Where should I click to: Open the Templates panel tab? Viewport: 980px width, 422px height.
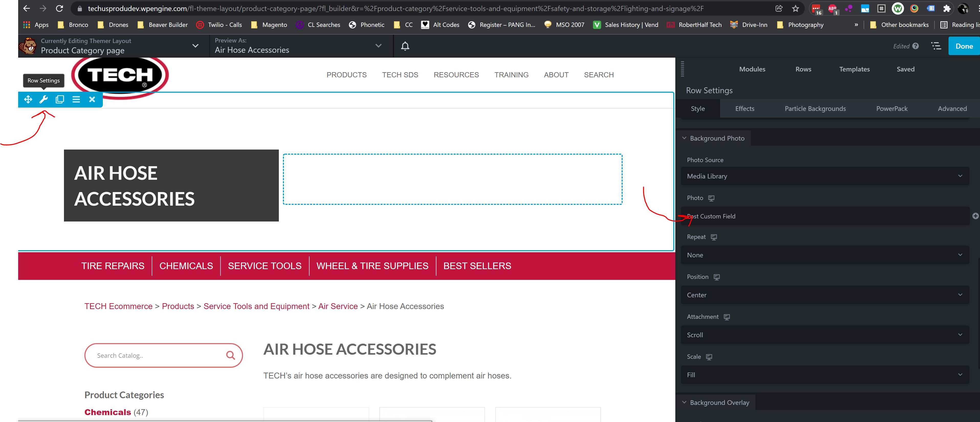[854, 69]
